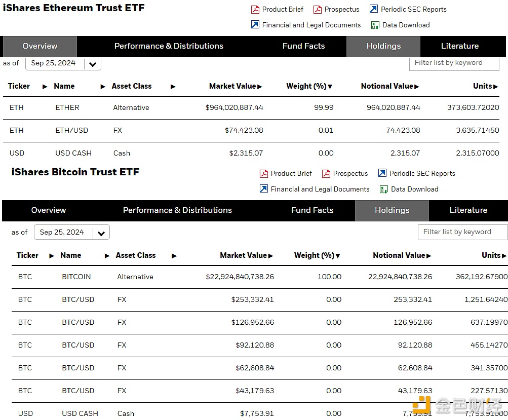Open the Bitcoin Trust Prospectus PDF icon

(326, 174)
